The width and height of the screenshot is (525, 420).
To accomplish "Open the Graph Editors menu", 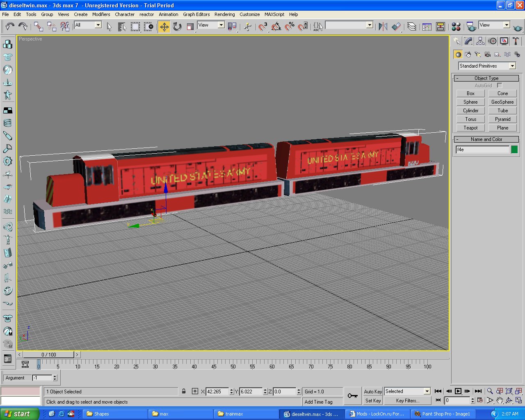I will pyautogui.click(x=196, y=14).
